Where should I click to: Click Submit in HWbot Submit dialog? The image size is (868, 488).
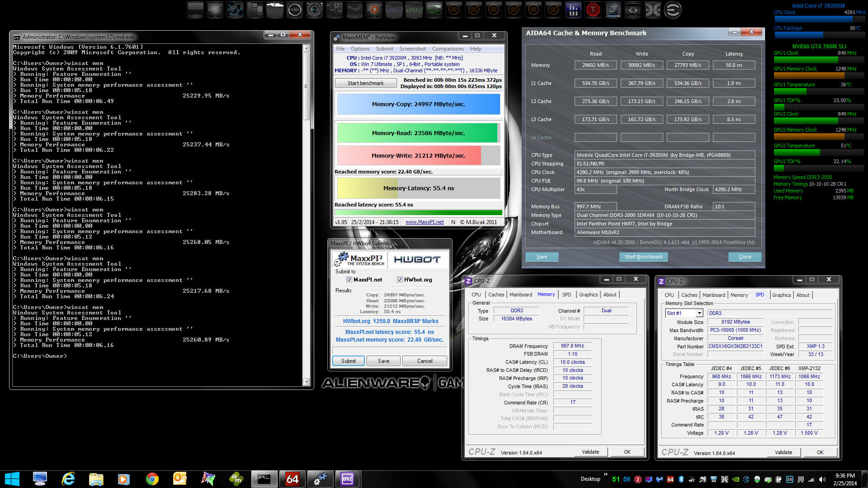coord(348,361)
